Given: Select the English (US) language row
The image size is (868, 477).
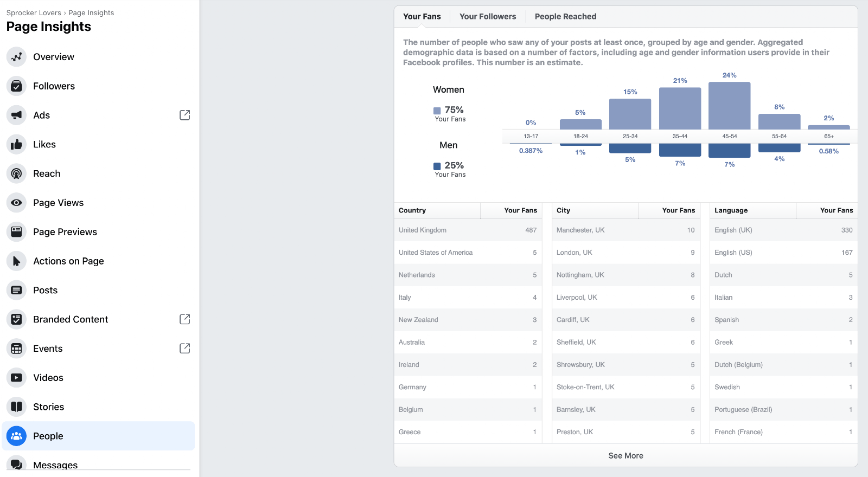Looking at the screenshot, I should click(x=783, y=253).
